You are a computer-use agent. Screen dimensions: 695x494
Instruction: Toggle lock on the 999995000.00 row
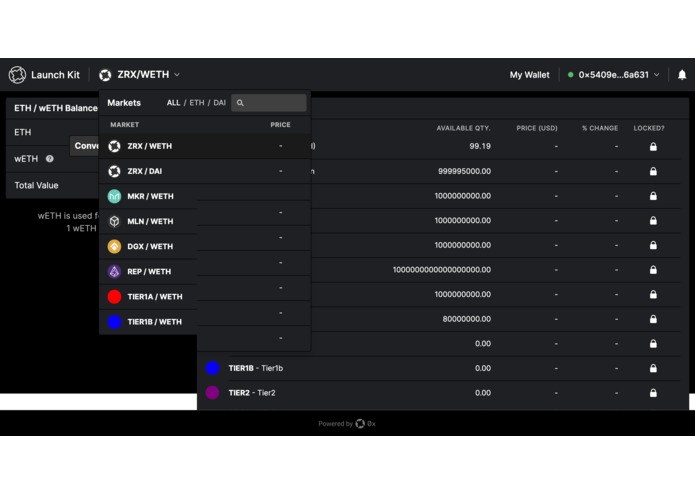[653, 171]
